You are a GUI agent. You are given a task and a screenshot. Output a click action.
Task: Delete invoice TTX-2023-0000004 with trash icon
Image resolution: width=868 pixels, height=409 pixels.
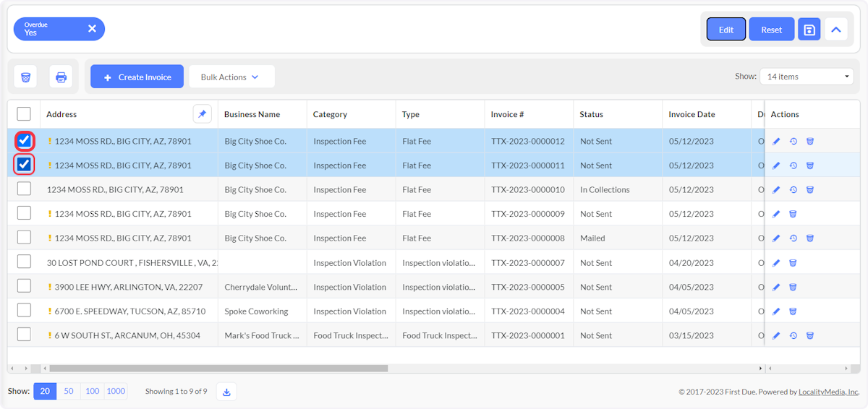pyautogui.click(x=793, y=311)
